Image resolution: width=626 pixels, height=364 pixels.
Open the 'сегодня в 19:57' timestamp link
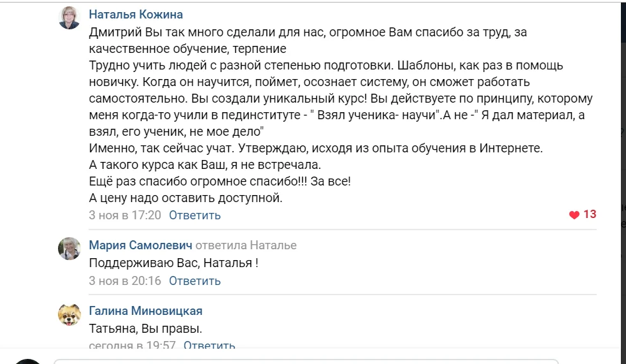[132, 345]
